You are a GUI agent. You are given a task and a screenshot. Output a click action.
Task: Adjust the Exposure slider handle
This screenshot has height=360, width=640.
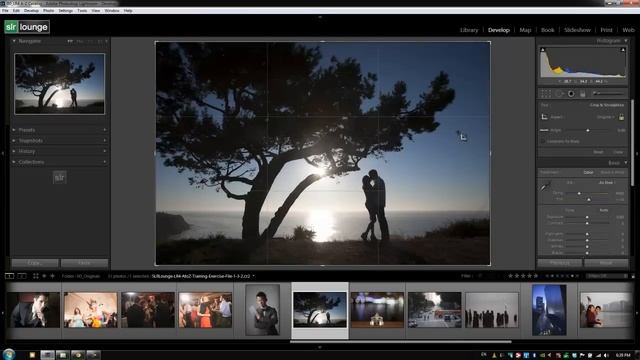pos(587,217)
